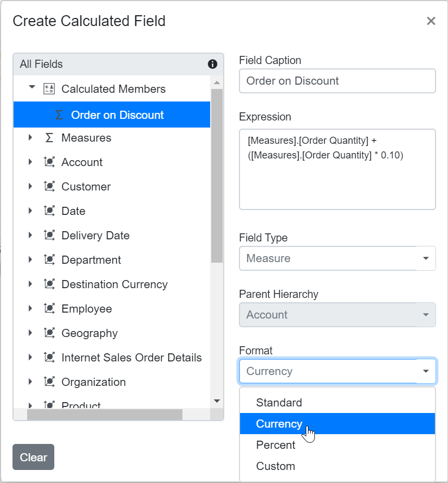This screenshot has height=483, width=448.
Task: Click the hierarchy icon next to Account
Action: point(49,162)
